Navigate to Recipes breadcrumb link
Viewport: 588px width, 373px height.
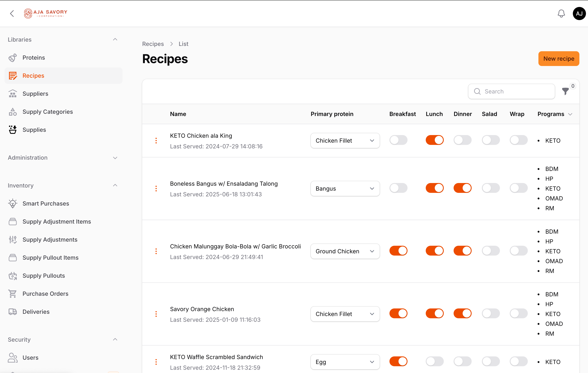(153, 44)
